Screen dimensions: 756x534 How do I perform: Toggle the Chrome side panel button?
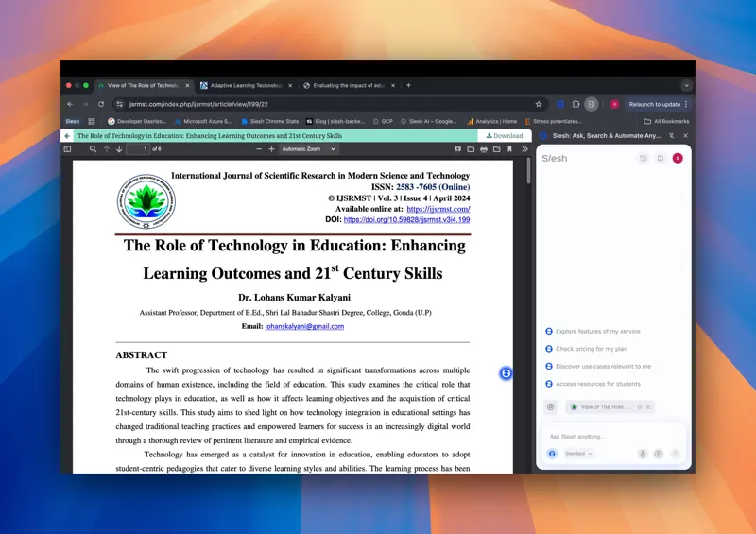click(592, 104)
